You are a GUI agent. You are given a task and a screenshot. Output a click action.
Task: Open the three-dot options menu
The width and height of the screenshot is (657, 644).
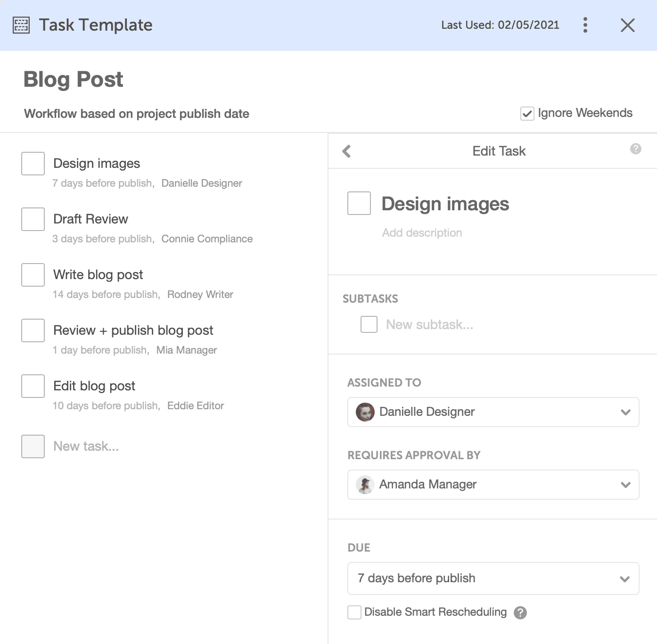pyautogui.click(x=585, y=25)
